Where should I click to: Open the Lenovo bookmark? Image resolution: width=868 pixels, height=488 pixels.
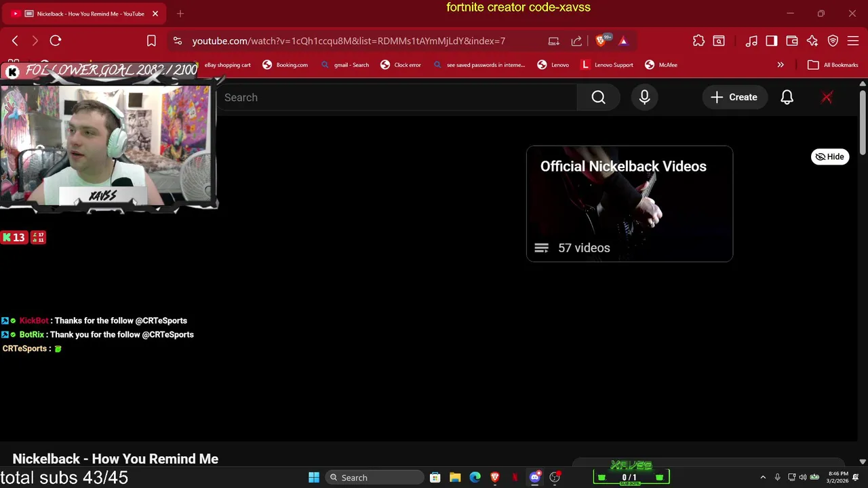[553, 65]
